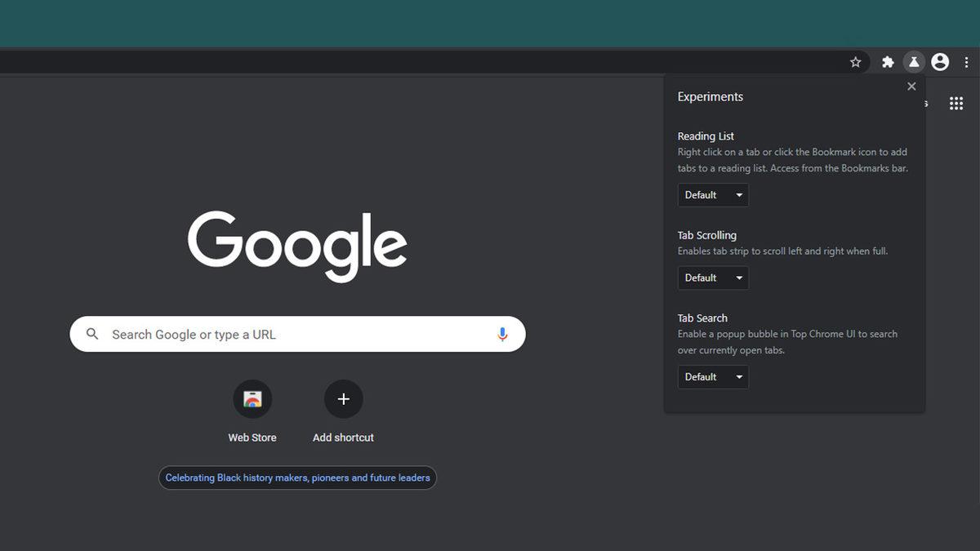Open the Experiments beaker icon
Image resolution: width=980 pixels, height=551 pixels.
(x=913, y=61)
